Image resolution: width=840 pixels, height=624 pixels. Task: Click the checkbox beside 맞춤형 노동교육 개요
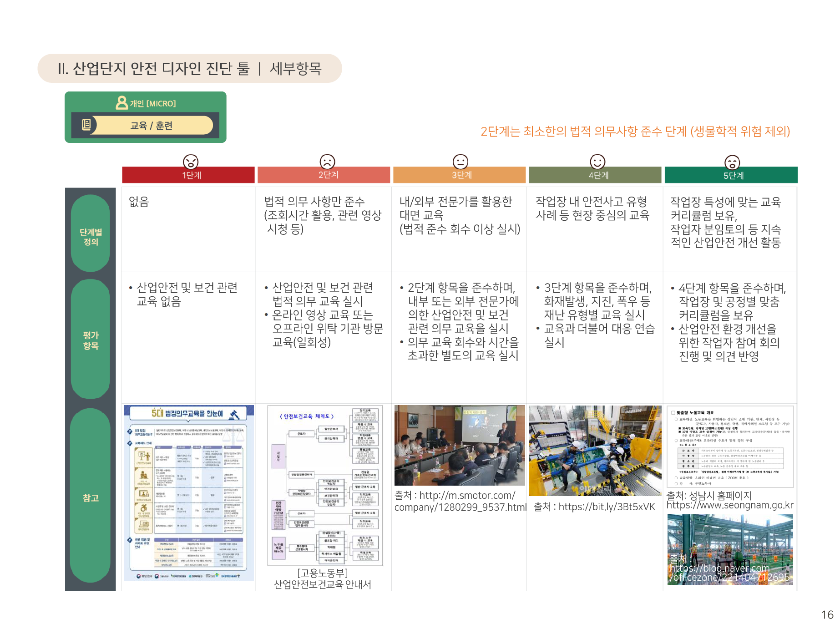click(673, 413)
